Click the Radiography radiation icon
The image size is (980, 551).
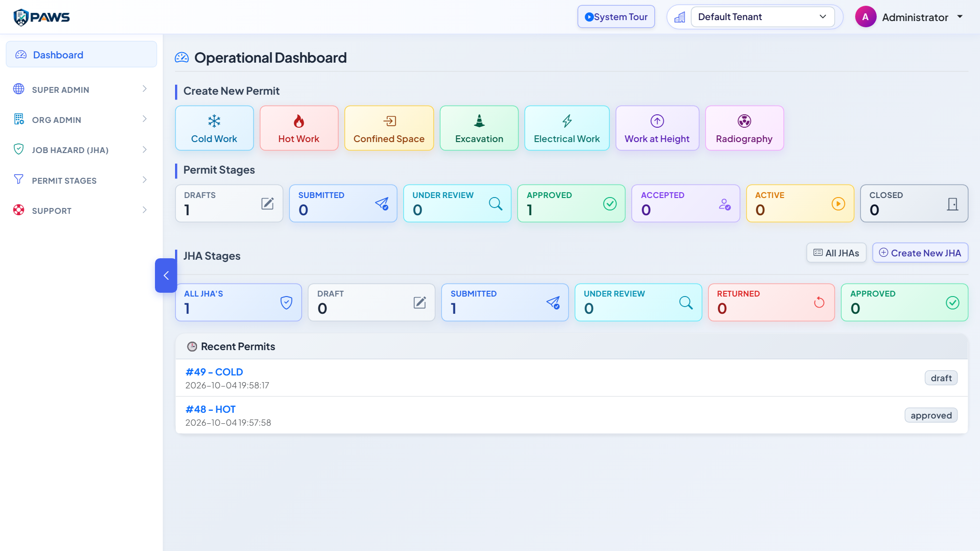[x=744, y=121]
